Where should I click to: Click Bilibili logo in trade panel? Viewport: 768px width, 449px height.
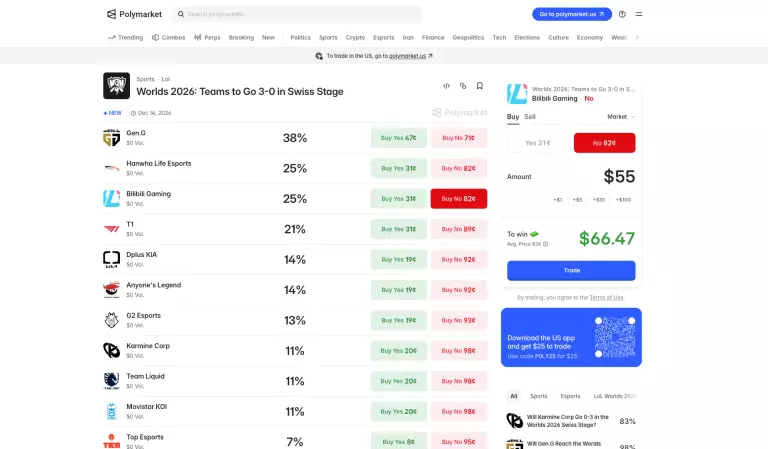[517, 94]
